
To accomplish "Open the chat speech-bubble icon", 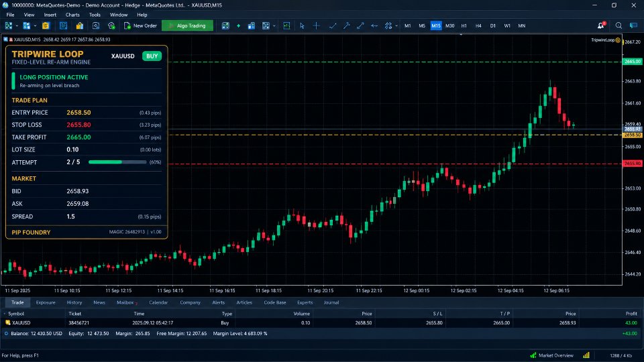I will [x=634, y=25].
